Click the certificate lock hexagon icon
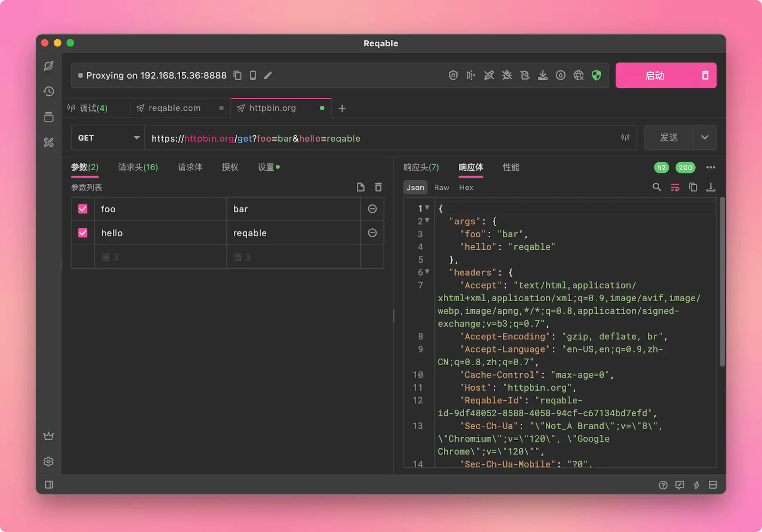Viewport: 762px width, 532px height. [453, 75]
